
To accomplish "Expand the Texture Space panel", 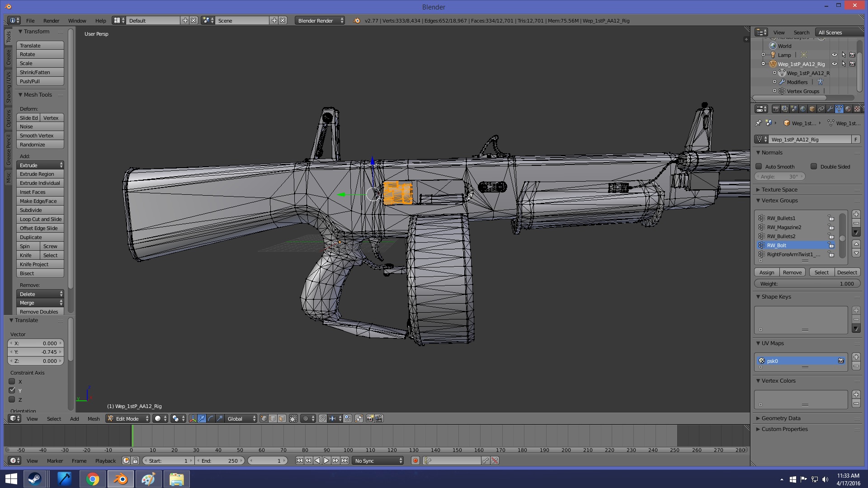I will click(x=779, y=190).
